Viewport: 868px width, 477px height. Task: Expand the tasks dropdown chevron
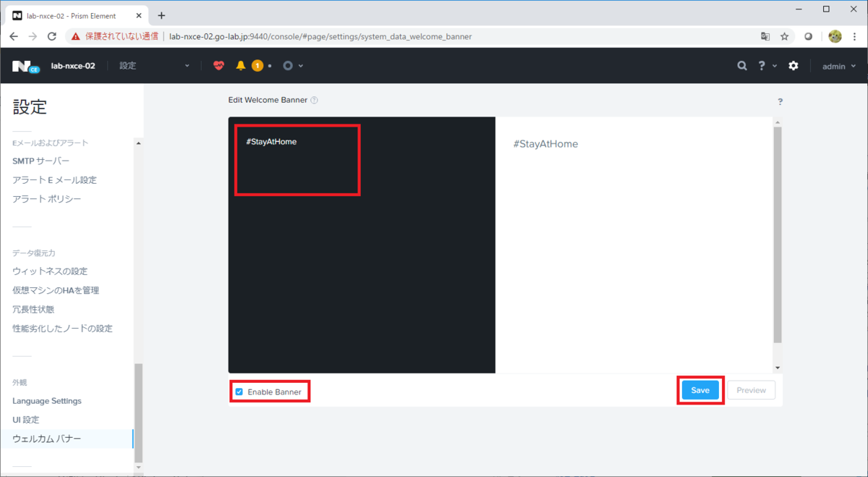(x=301, y=66)
